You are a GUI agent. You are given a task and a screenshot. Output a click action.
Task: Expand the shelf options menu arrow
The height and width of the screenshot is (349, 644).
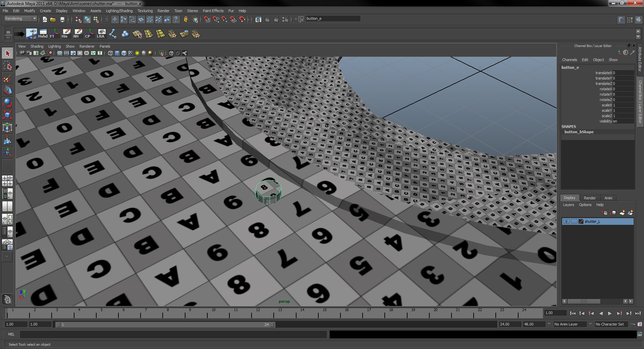point(8,38)
